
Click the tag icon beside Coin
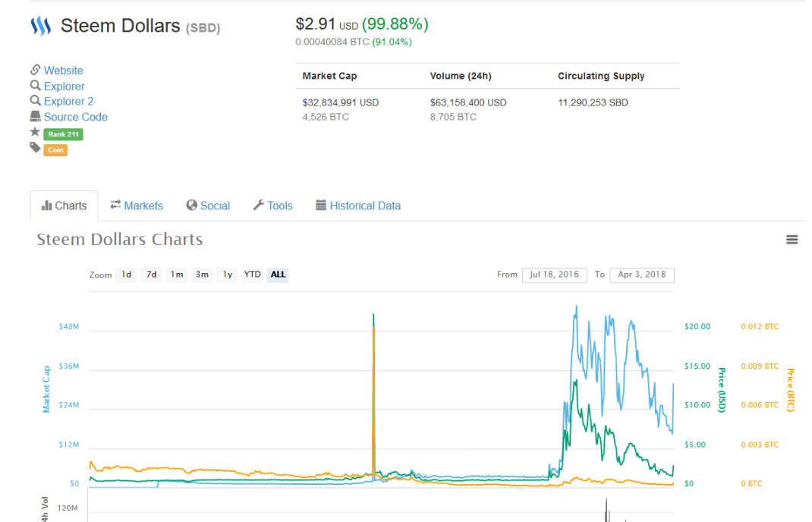point(35,148)
